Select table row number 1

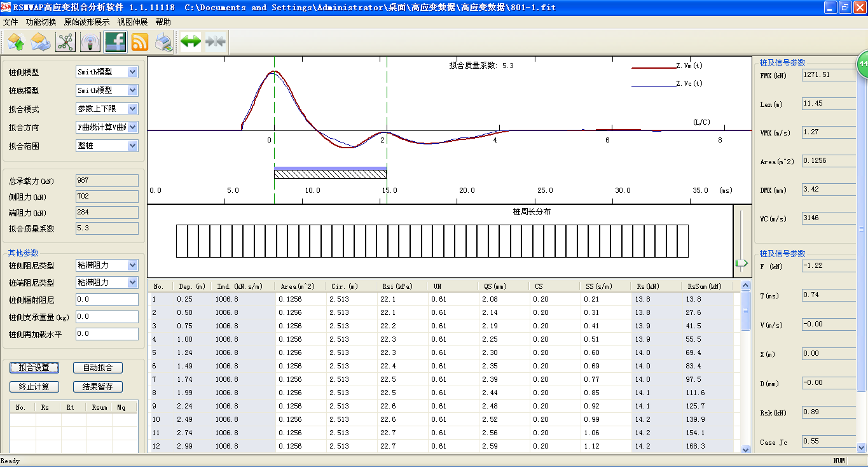point(444,299)
